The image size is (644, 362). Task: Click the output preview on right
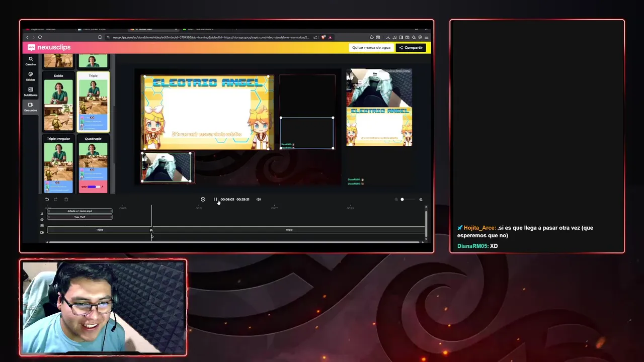tap(379, 127)
